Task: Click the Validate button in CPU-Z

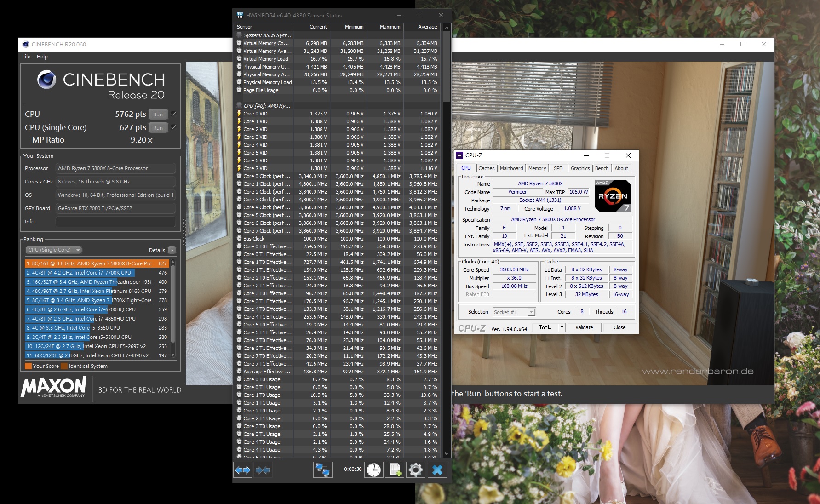Action: point(584,327)
